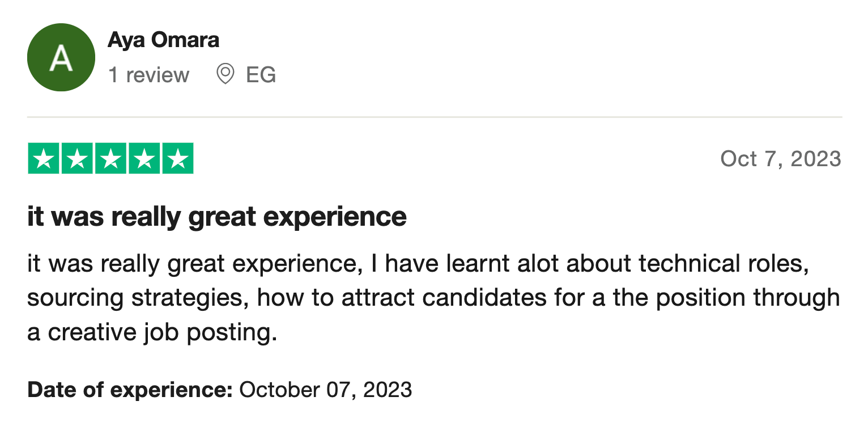Viewport: 868px width, 422px height.
Task: Click the 'October 07, 2023' experience date
Action: (x=326, y=390)
